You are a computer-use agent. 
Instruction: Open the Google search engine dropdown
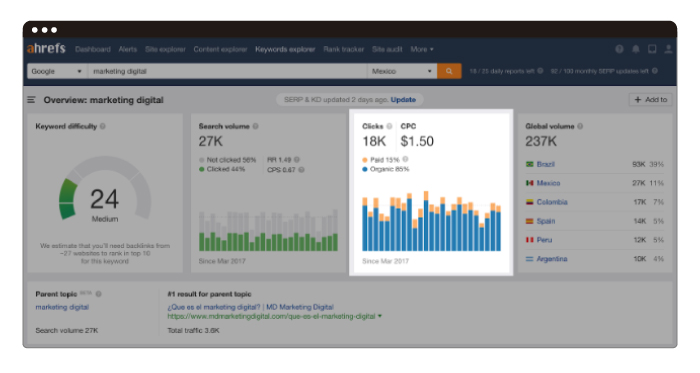[x=57, y=71]
